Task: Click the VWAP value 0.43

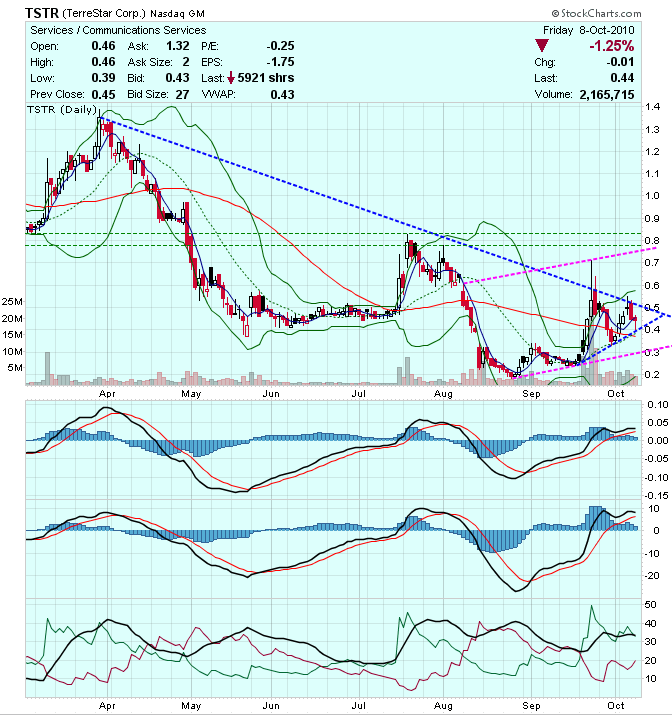Action: coord(282,94)
